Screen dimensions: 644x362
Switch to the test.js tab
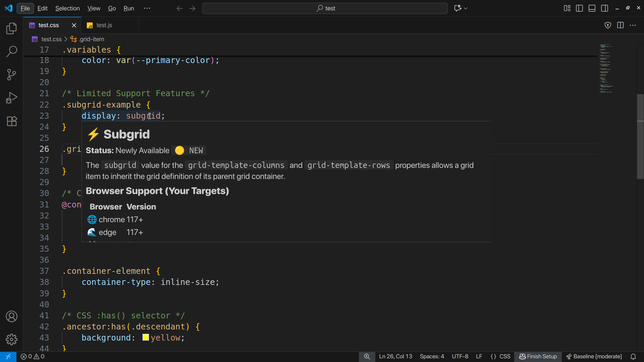[x=104, y=25]
